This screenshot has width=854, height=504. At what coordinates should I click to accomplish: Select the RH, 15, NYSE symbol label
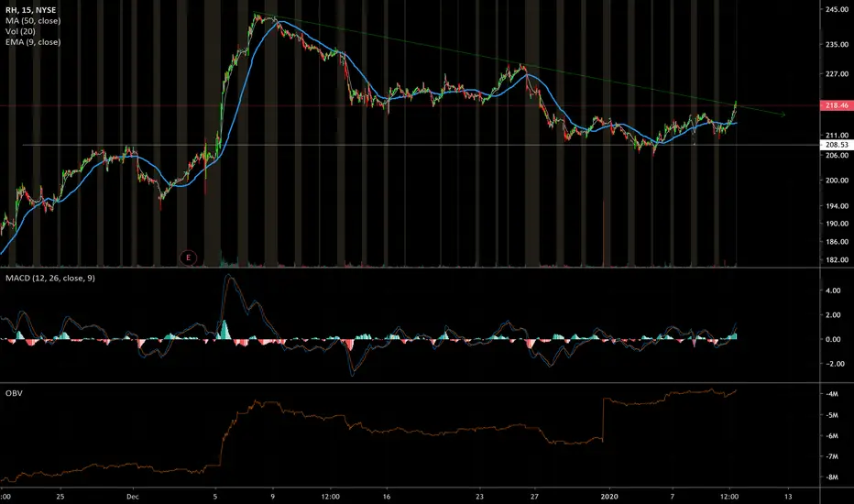pyautogui.click(x=30, y=10)
